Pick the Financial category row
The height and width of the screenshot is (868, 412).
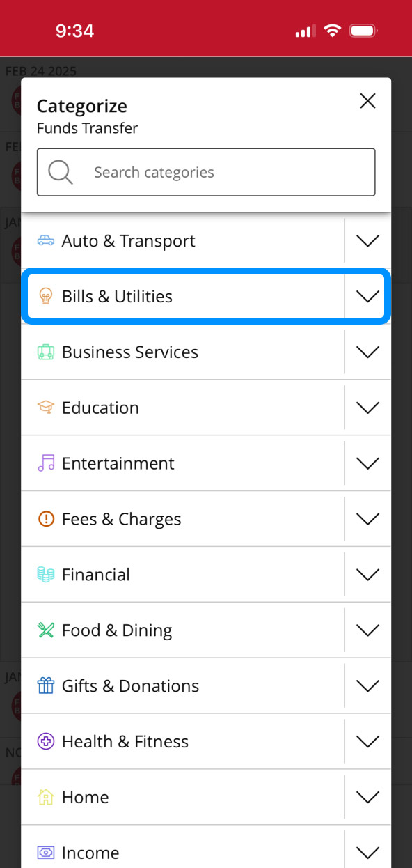183,575
